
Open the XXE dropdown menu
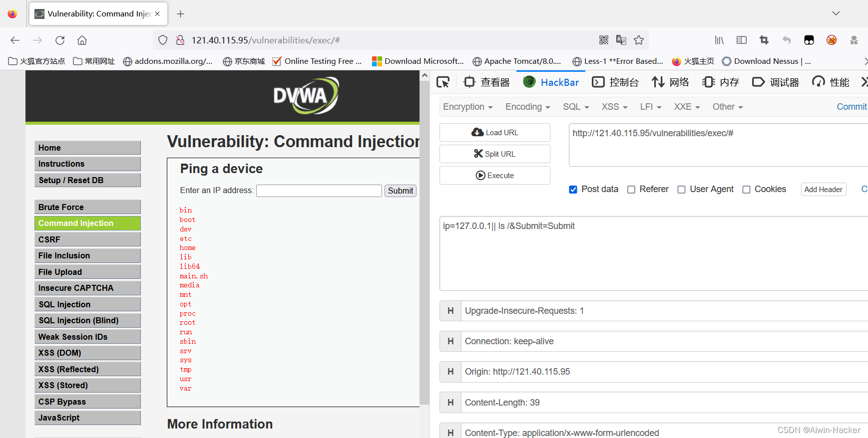tap(687, 107)
